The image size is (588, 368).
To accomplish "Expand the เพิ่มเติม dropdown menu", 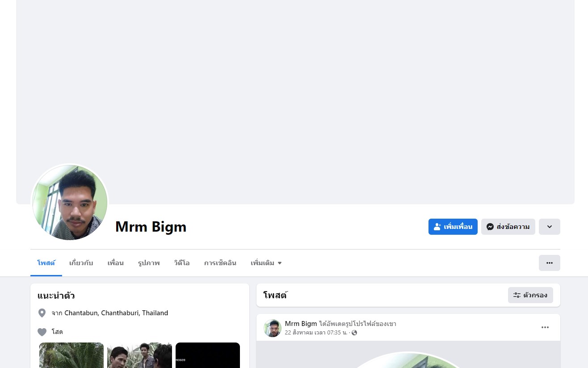I will (266, 263).
